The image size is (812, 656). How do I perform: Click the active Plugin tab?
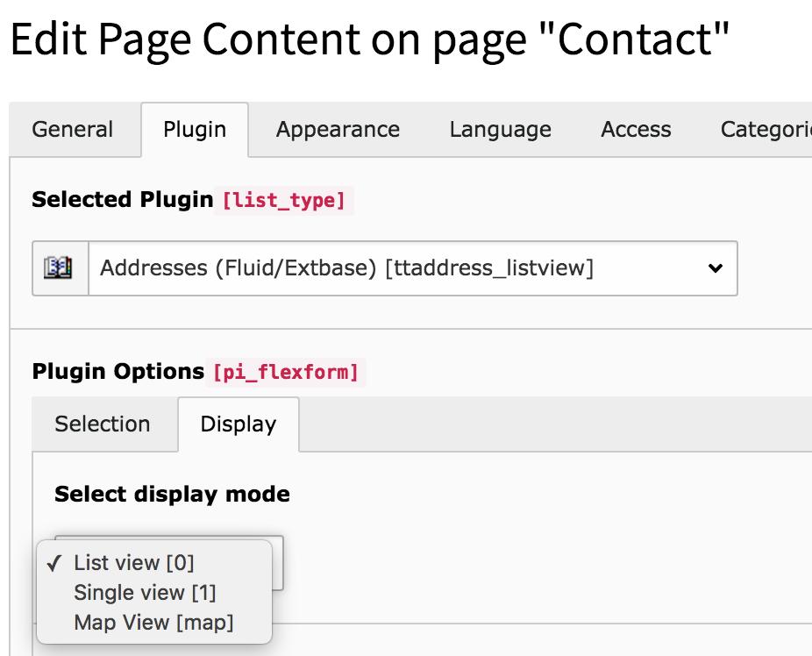pyautogui.click(x=195, y=130)
